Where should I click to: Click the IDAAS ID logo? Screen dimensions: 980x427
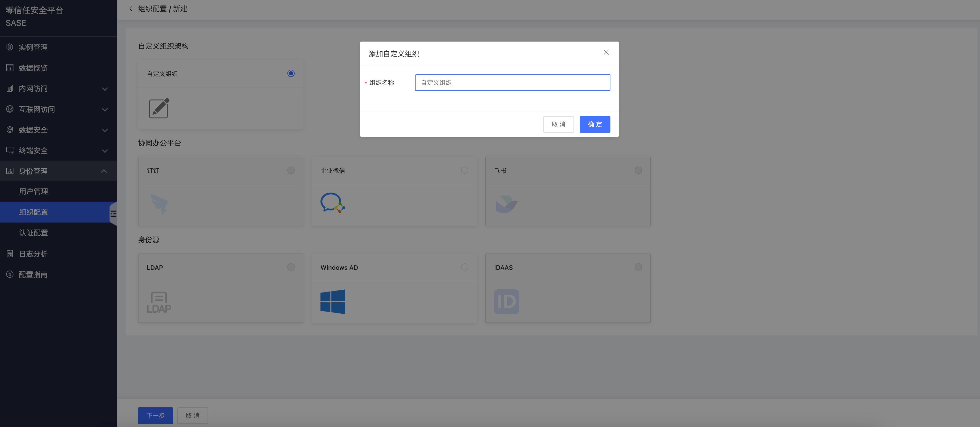pyautogui.click(x=506, y=302)
